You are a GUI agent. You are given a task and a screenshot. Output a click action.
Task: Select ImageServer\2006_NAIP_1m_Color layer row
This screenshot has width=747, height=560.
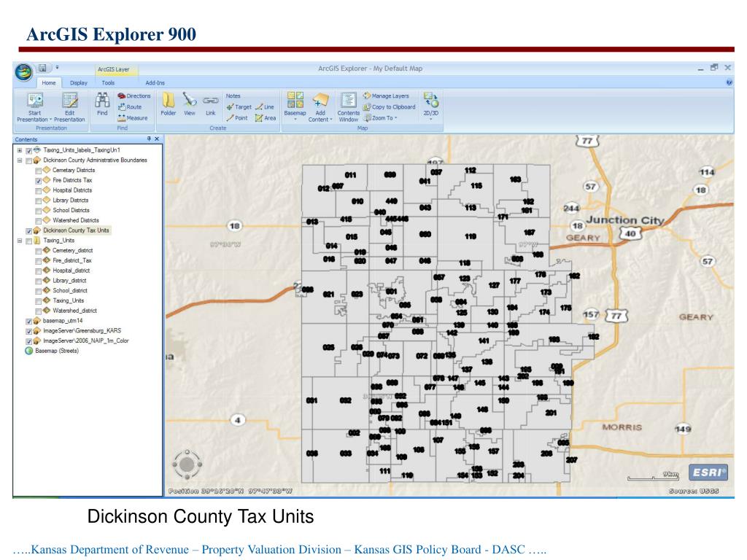click(x=86, y=341)
